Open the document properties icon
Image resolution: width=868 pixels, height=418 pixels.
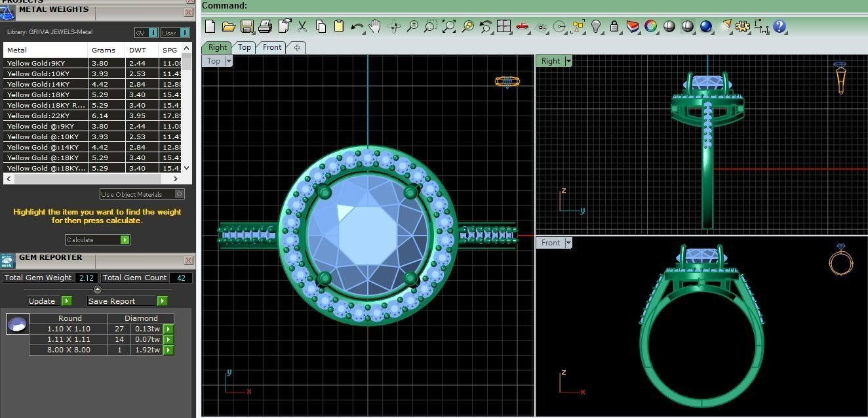tap(284, 26)
